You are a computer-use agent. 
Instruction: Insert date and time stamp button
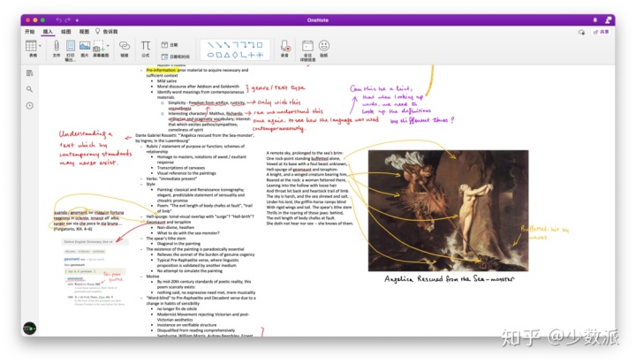pyautogui.click(x=175, y=57)
